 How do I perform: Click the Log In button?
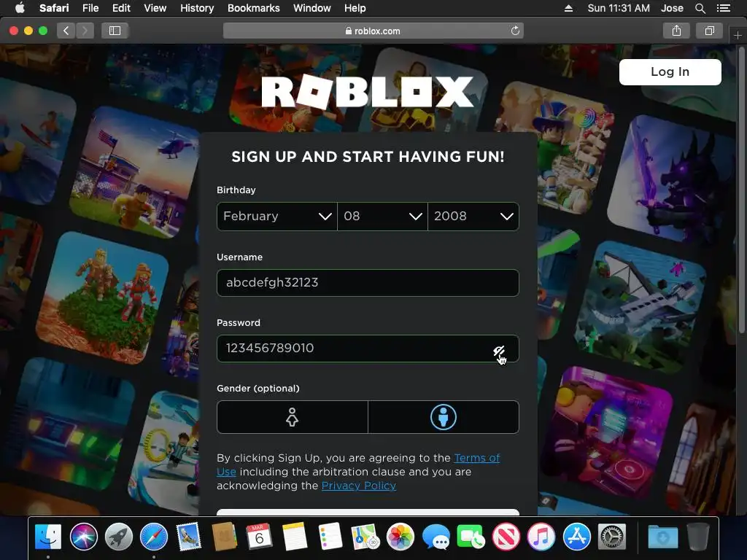[670, 72]
